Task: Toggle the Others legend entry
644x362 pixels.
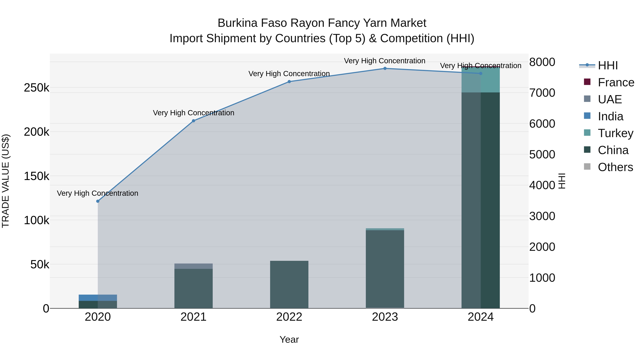Action: point(609,167)
